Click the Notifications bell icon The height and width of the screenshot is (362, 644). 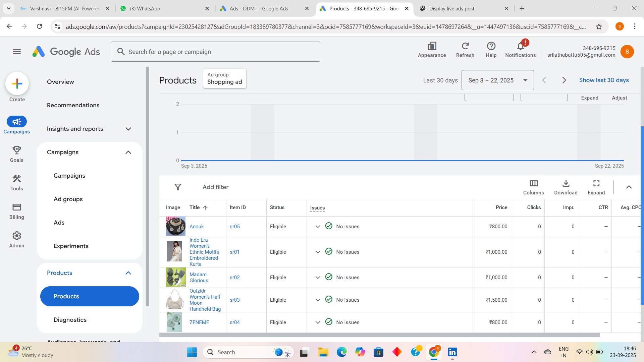click(520, 46)
